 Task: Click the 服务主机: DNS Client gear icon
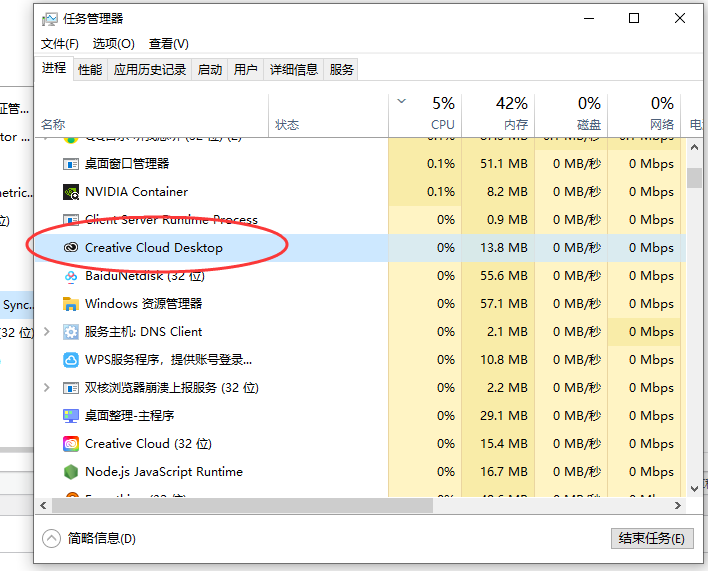click(x=71, y=332)
